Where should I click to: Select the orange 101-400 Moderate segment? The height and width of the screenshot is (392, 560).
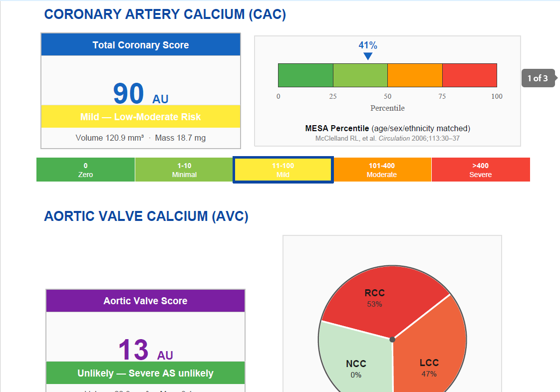(382, 170)
